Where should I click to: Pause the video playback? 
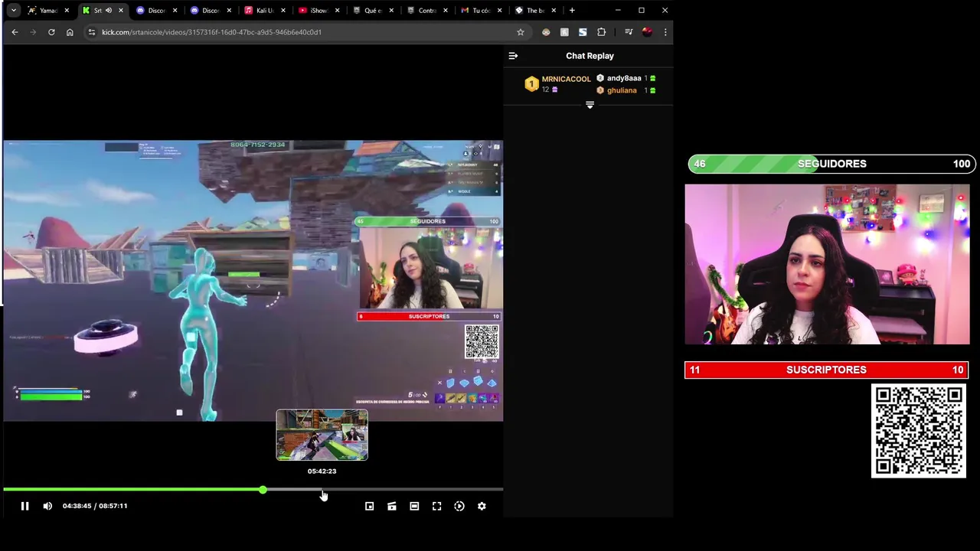pyautogui.click(x=24, y=506)
